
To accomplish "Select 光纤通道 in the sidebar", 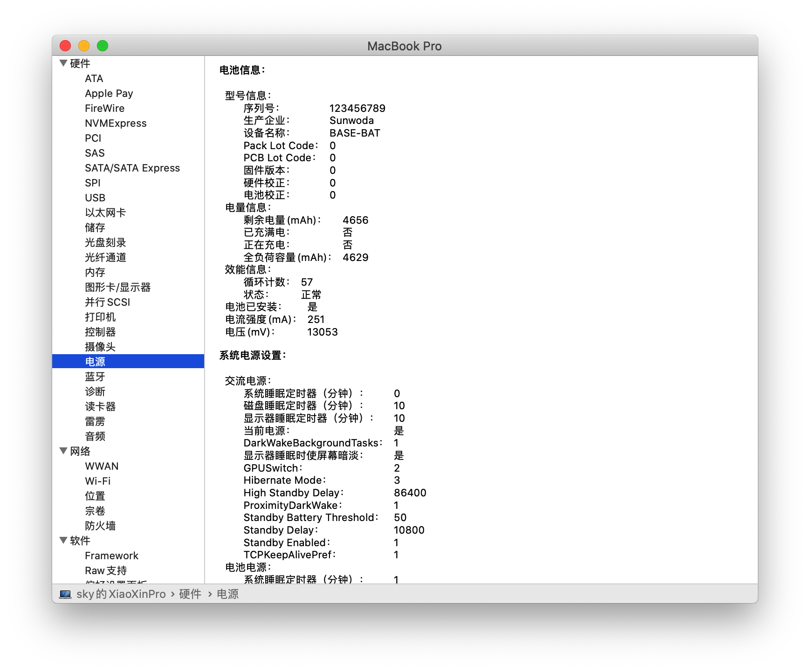I will (105, 257).
